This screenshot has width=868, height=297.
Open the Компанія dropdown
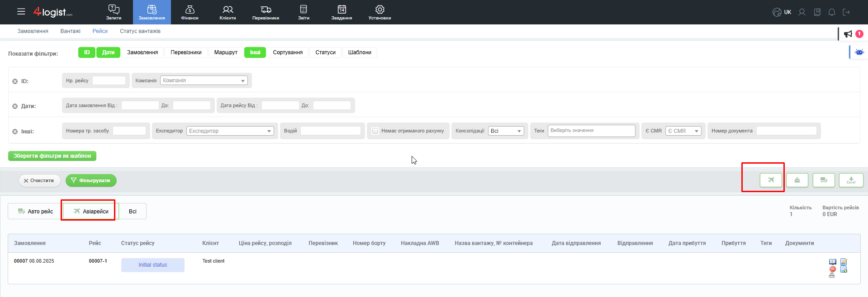[x=204, y=80]
